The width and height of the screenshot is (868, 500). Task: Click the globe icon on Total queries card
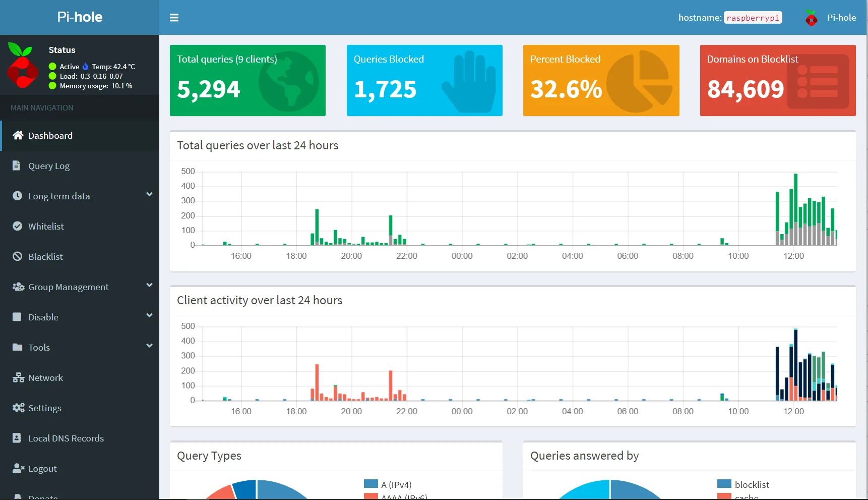pos(288,81)
